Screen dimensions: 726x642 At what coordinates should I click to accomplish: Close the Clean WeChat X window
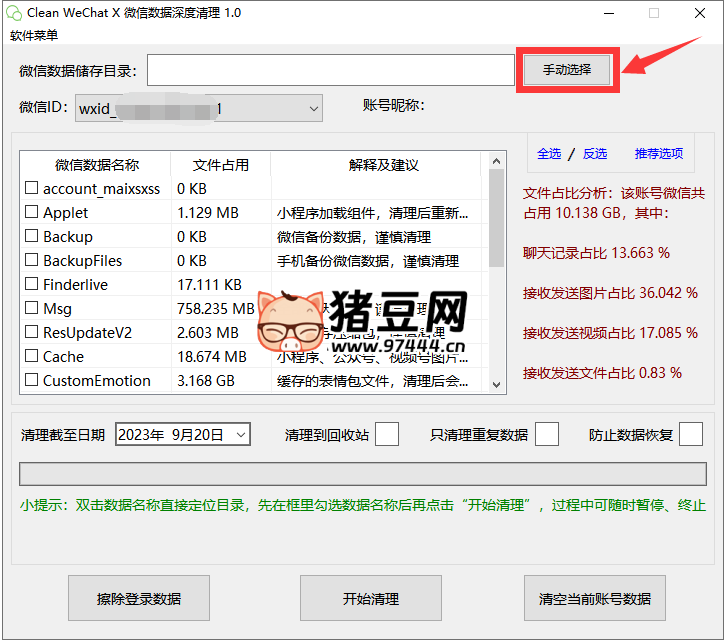700,13
